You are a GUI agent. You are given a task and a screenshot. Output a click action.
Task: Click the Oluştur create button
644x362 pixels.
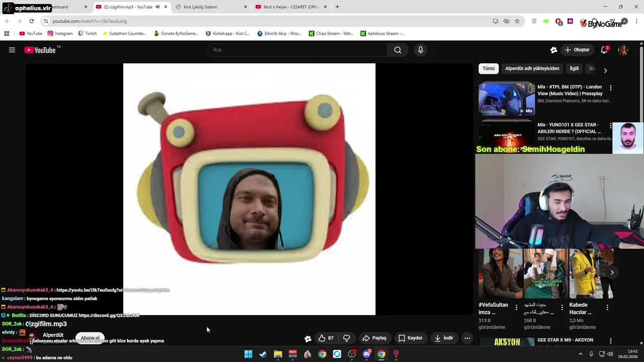[577, 50]
